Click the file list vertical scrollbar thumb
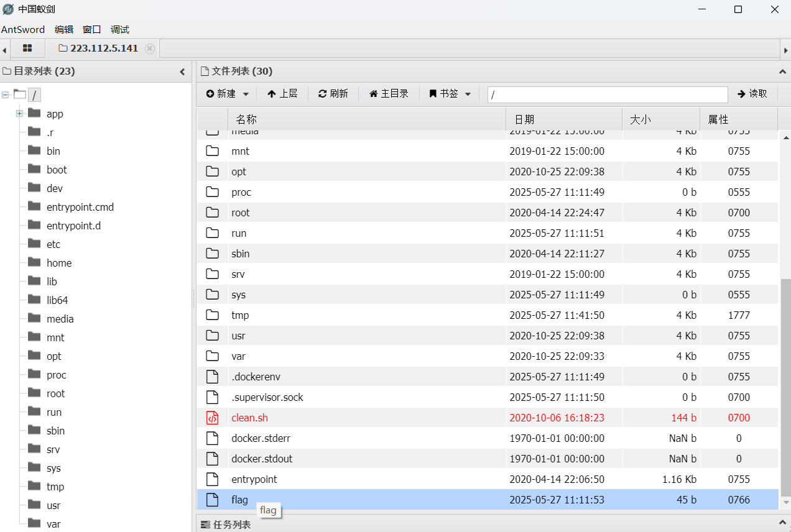Image resolution: width=791 pixels, height=532 pixels. pyautogui.click(x=785, y=387)
